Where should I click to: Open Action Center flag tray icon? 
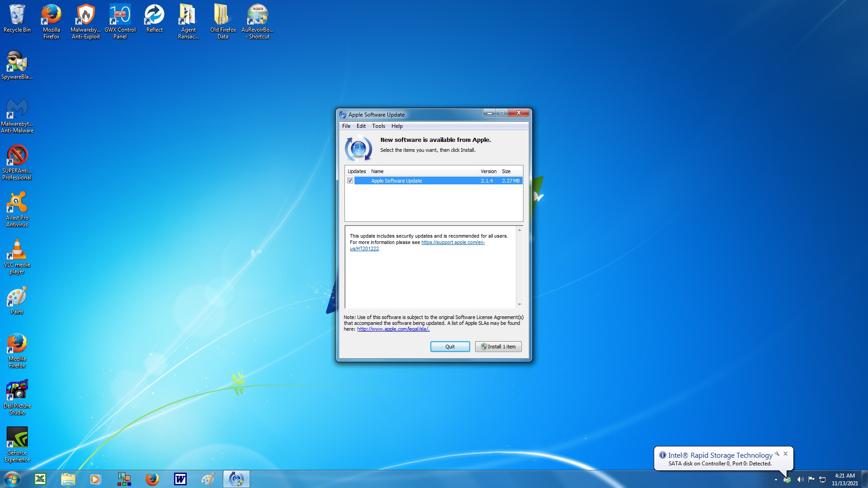pos(811,479)
